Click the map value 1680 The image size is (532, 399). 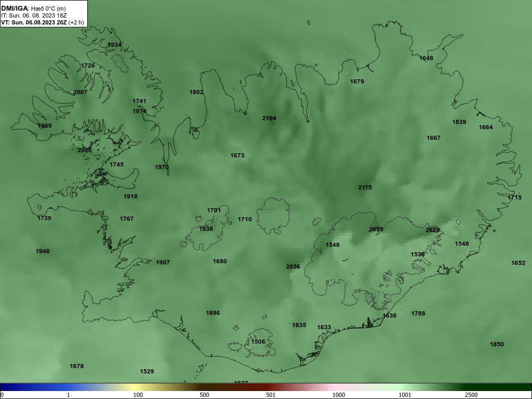coord(220,261)
